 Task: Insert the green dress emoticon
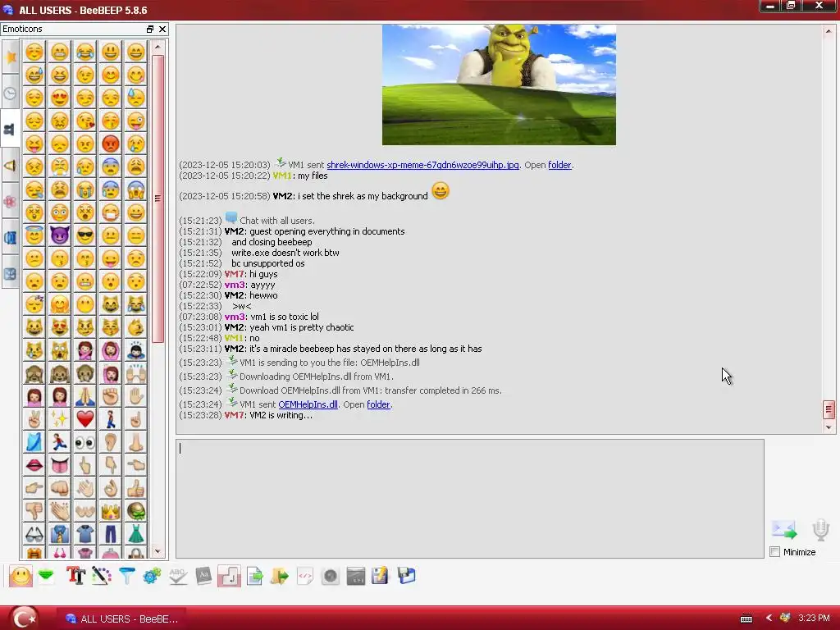click(x=136, y=534)
